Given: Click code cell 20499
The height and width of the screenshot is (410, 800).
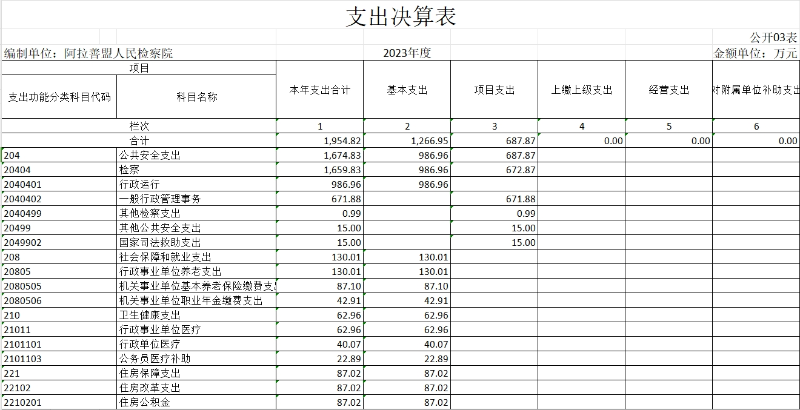Looking at the screenshot, I should [59, 228].
